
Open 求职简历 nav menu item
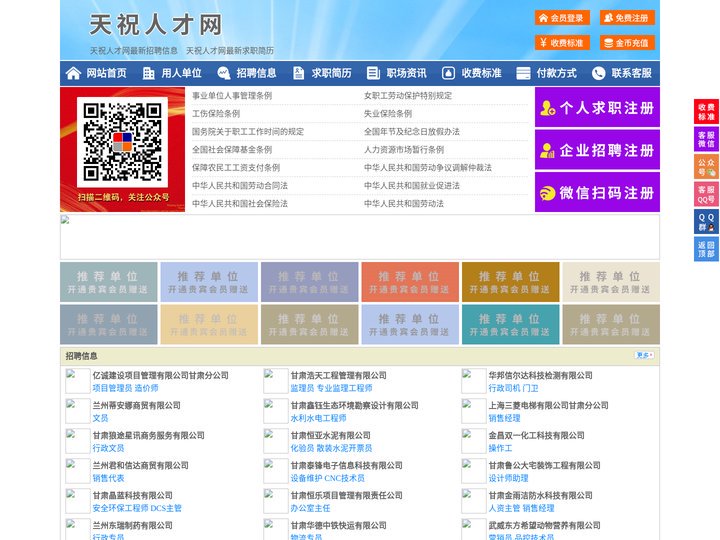[332, 73]
